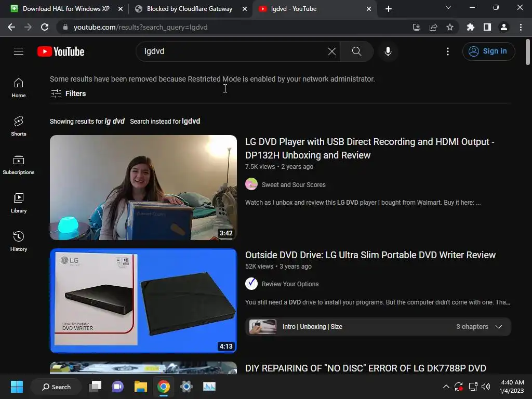Click the page vertical scrollbar

(527, 51)
